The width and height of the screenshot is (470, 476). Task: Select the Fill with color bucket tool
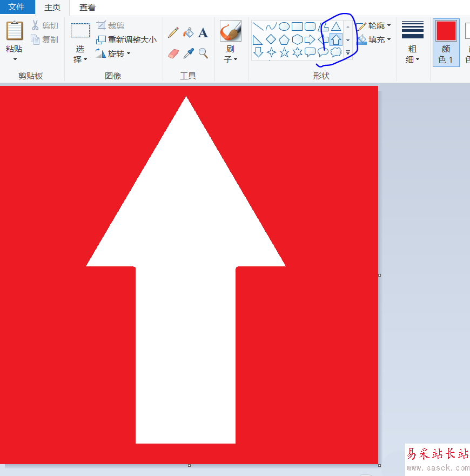pyautogui.click(x=188, y=32)
